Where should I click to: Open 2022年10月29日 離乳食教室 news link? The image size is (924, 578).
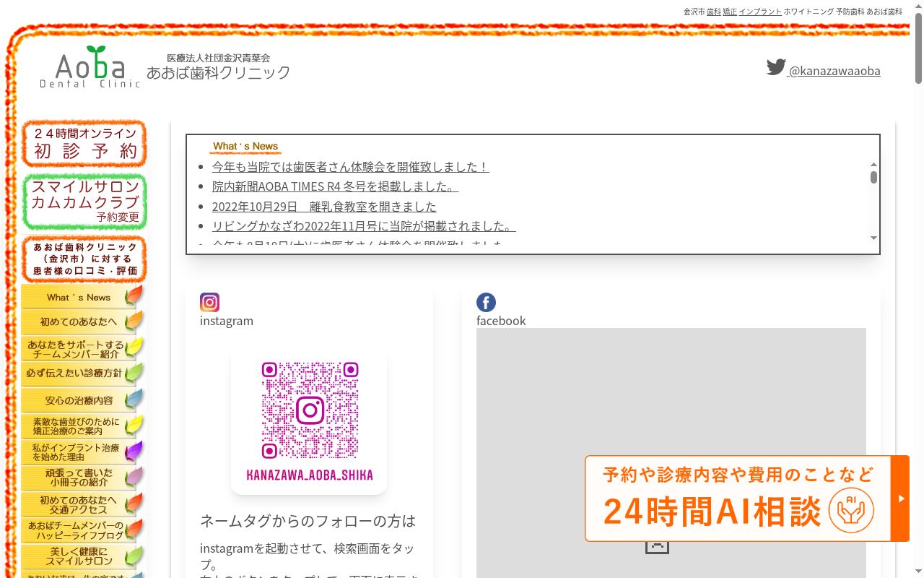pos(324,207)
